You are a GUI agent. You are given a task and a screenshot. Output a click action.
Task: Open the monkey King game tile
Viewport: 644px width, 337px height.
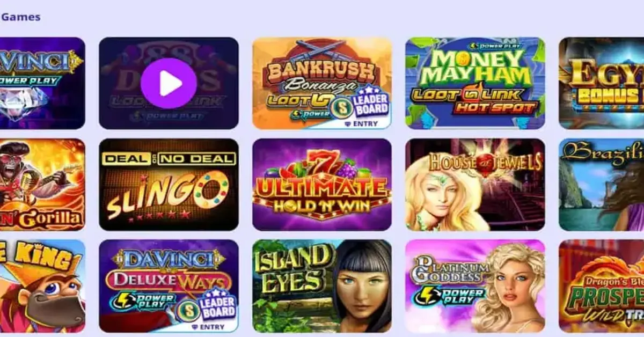coord(42,286)
